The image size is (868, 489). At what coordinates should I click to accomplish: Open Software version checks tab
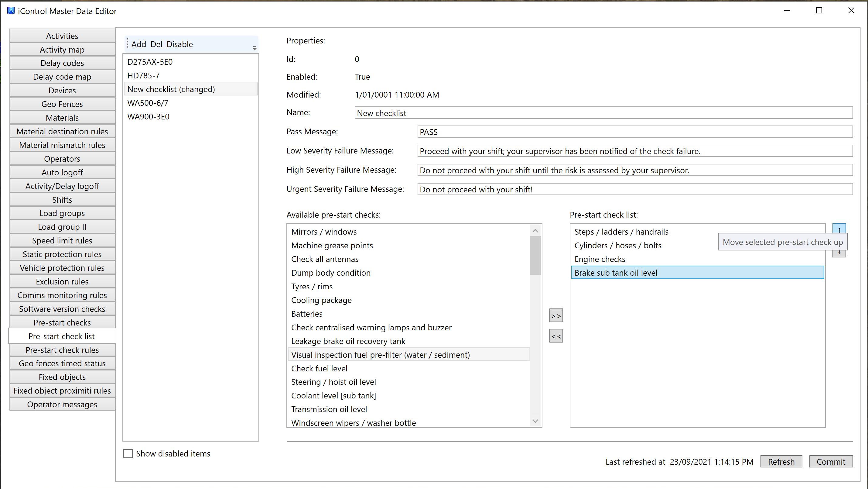pos(62,309)
